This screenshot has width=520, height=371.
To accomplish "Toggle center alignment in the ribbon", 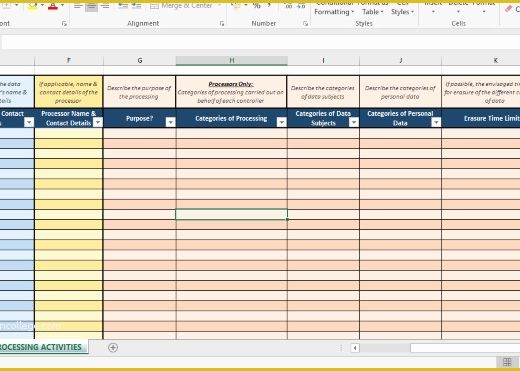I will [91, 6].
